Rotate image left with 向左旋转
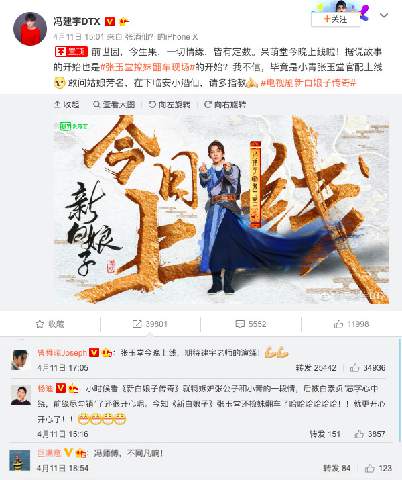402x480 pixels. [x=169, y=105]
